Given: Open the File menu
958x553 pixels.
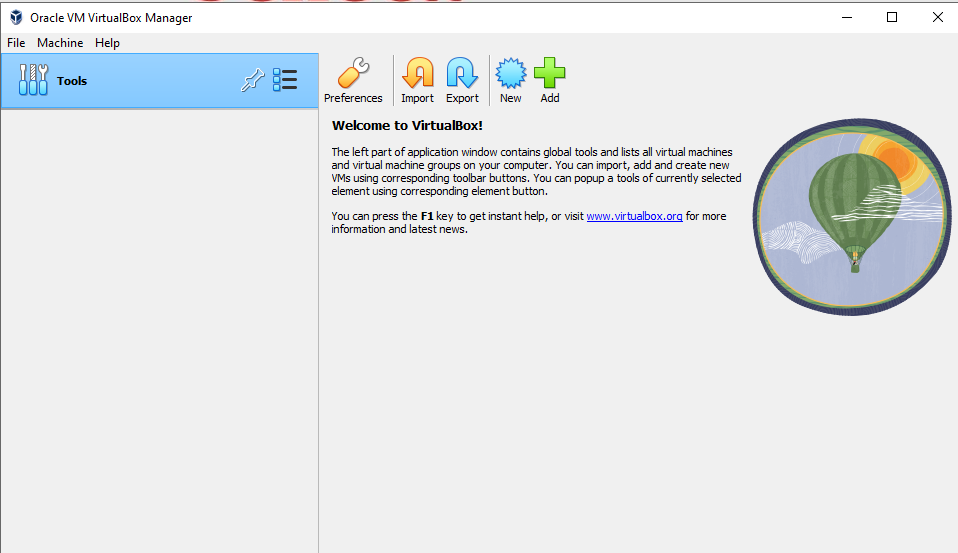Looking at the screenshot, I should (x=16, y=43).
